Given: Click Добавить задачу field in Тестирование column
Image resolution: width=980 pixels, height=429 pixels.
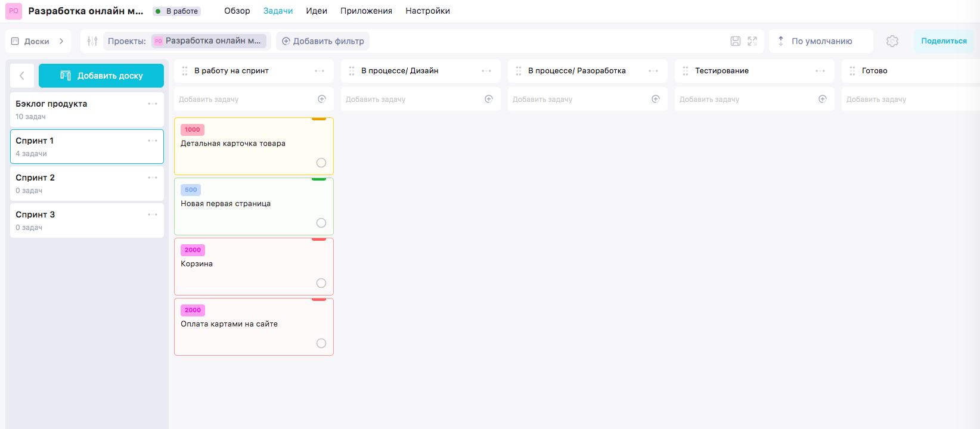Looking at the screenshot, I should pos(755,99).
